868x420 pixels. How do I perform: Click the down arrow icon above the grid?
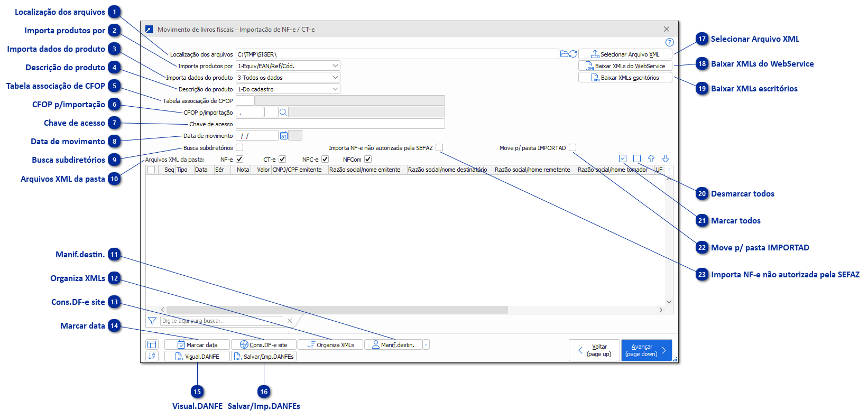tap(666, 158)
